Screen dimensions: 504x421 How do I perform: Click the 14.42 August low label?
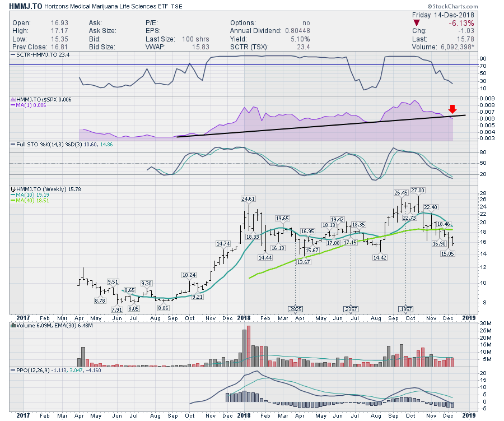pyautogui.click(x=380, y=257)
